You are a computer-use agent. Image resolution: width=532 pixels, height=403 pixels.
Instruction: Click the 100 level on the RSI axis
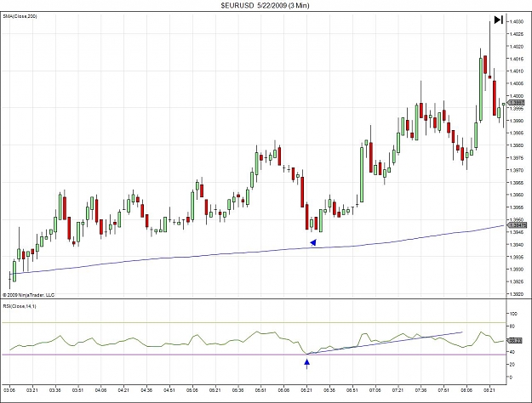tap(513, 314)
